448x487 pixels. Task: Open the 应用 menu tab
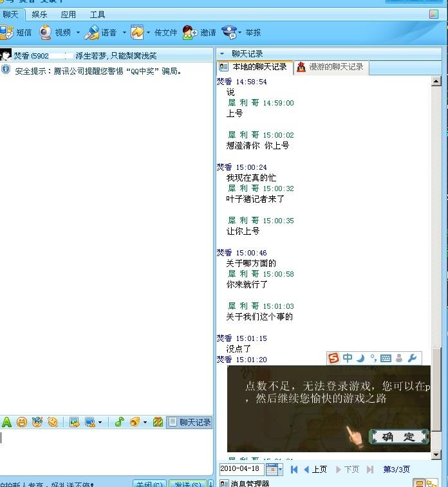(x=68, y=14)
